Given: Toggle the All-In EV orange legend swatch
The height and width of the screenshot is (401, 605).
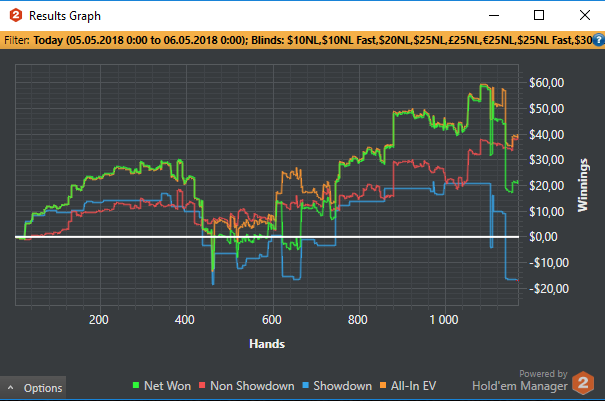Looking at the screenshot, I should (x=383, y=385).
